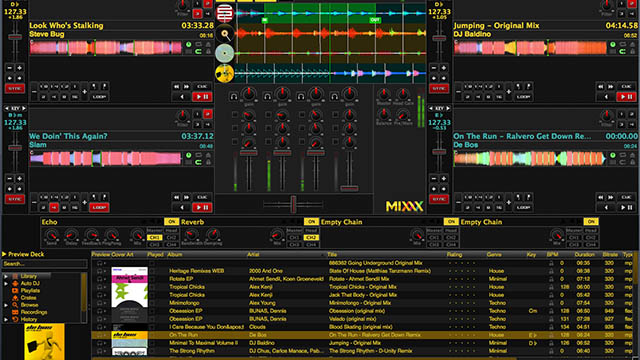Open Crates in the library sidebar
This screenshot has height=360, width=640.
(29, 298)
